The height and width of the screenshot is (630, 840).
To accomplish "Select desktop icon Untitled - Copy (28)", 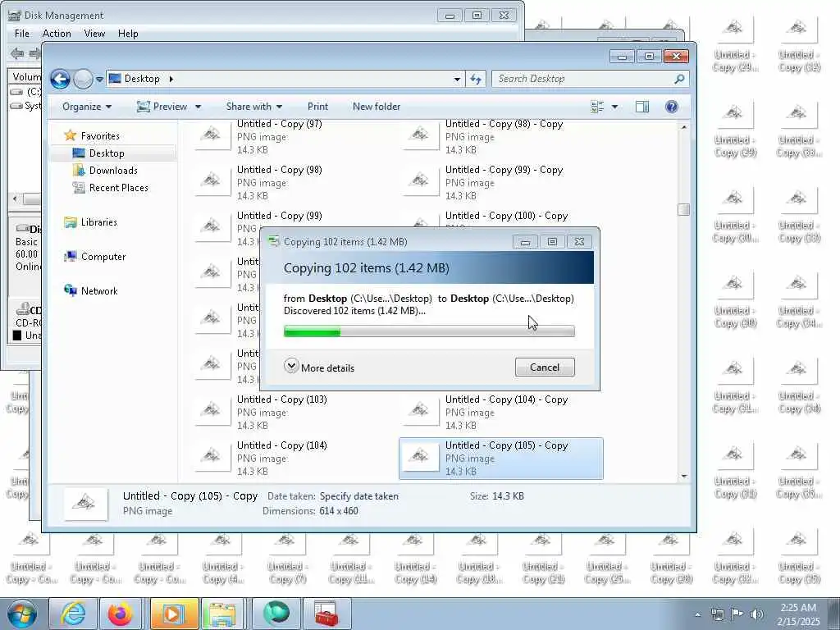I will 671,557.
